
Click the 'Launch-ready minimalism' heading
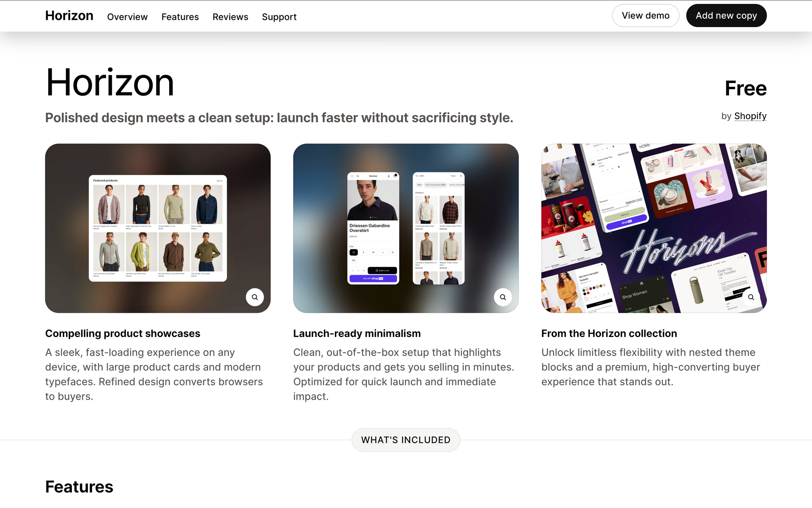(x=357, y=334)
